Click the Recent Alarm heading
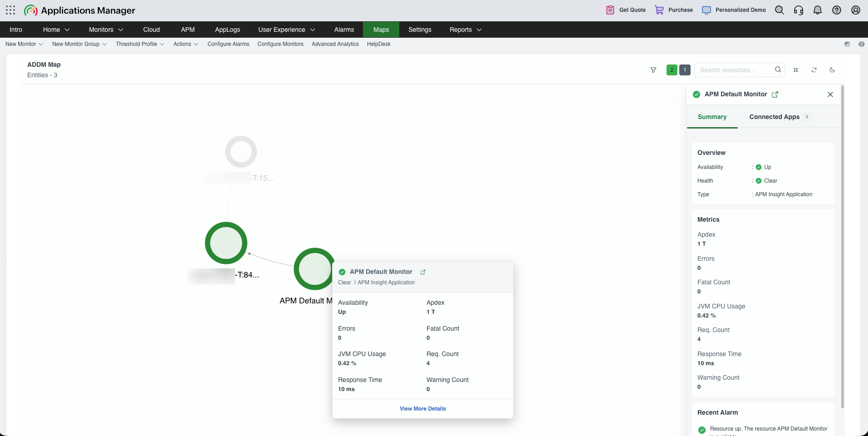Screen dimensions: 868x436 point(718,412)
